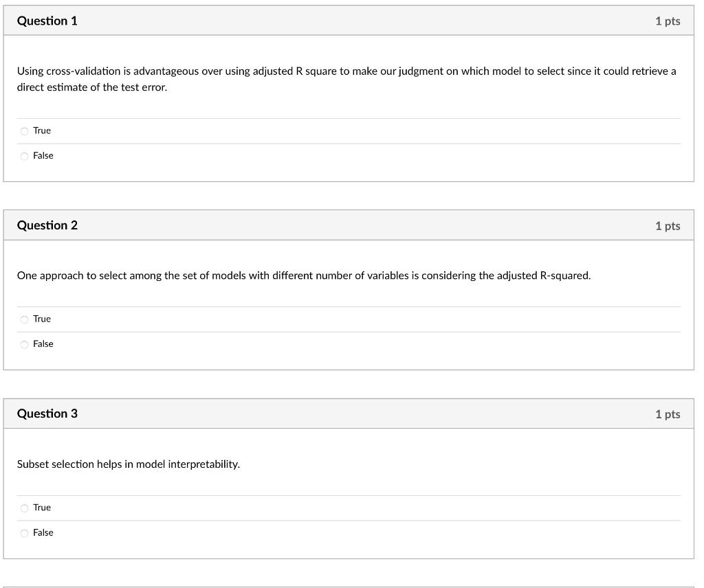Select True for Question 3

click(x=24, y=508)
